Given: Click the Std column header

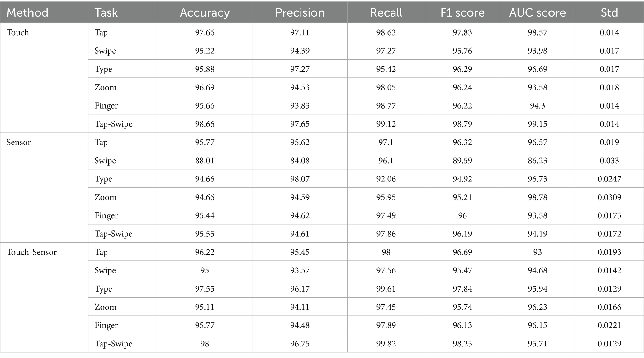Looking at the screenshot, I should (609, 12).
